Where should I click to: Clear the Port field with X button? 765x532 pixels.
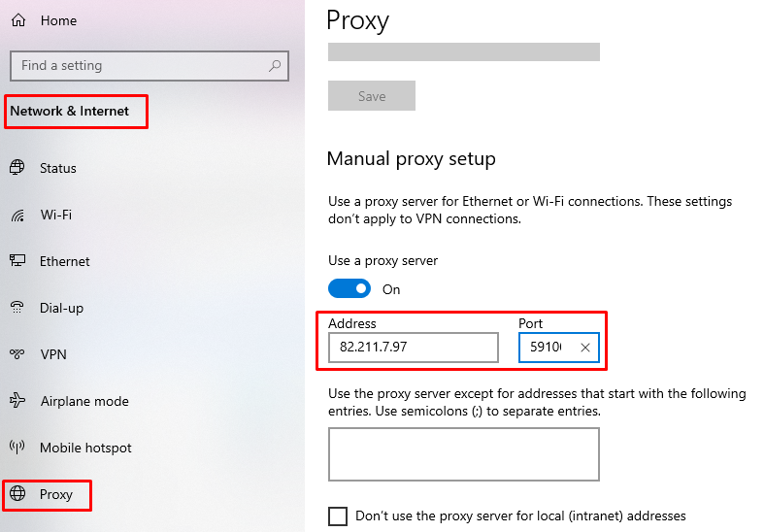click(x=585, y=348)
